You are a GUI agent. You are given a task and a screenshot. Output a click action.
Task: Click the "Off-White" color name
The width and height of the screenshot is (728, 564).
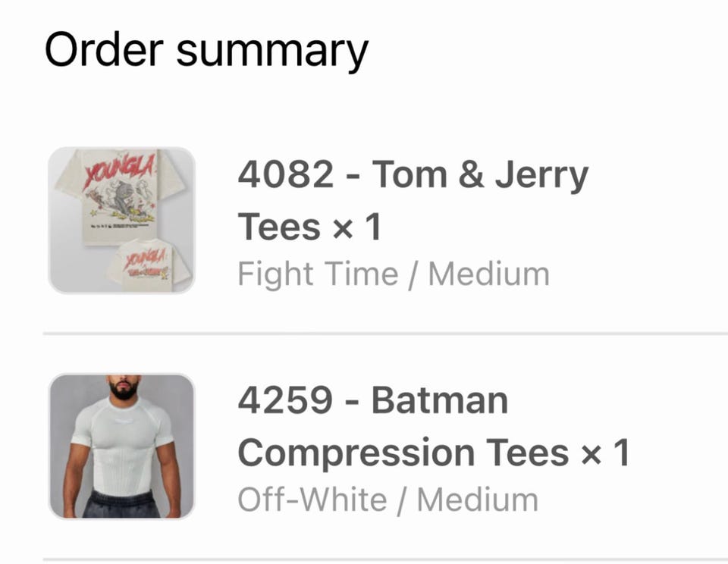tap(312, 500)
